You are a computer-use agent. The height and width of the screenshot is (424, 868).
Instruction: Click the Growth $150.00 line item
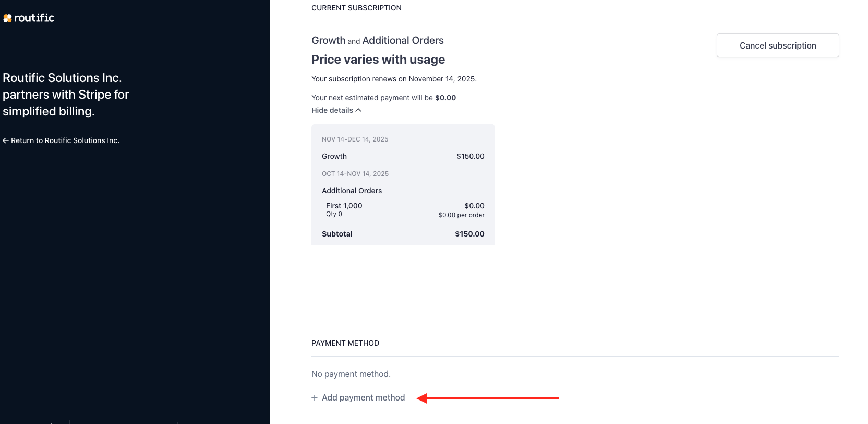point(403,156)
